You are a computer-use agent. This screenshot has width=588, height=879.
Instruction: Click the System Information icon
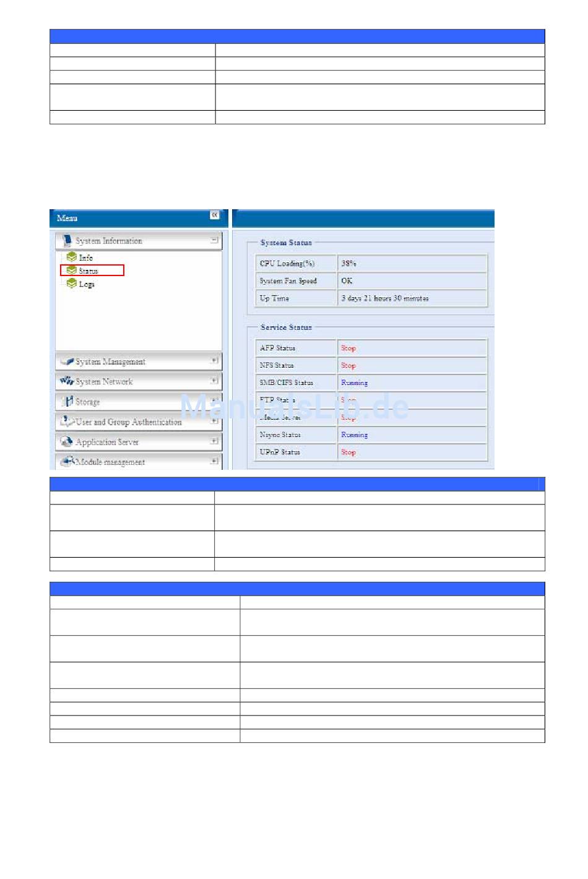click(x=67, y=241)
